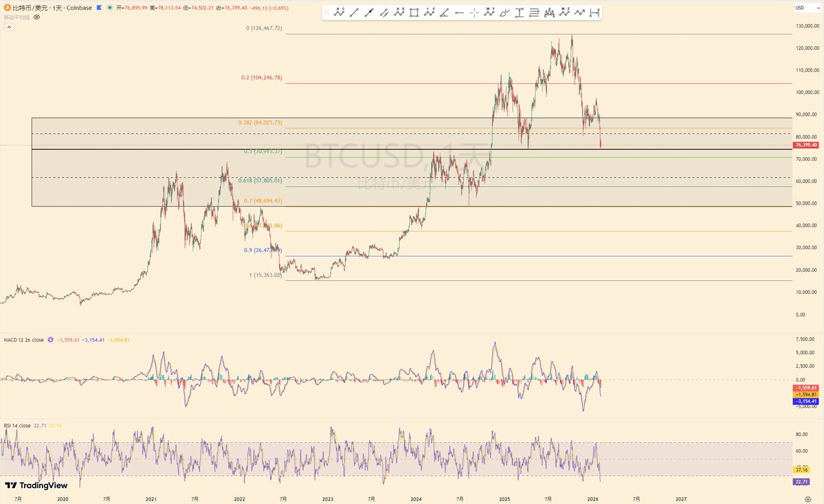Click the Fibonacci 0.9 level label
Image resolution: width=824 pixels, height=504 pixels.
click(263, 250)
